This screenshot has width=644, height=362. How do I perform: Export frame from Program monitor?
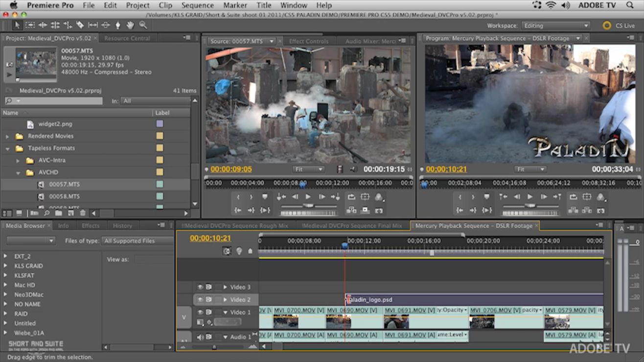[x=600, y=210]
